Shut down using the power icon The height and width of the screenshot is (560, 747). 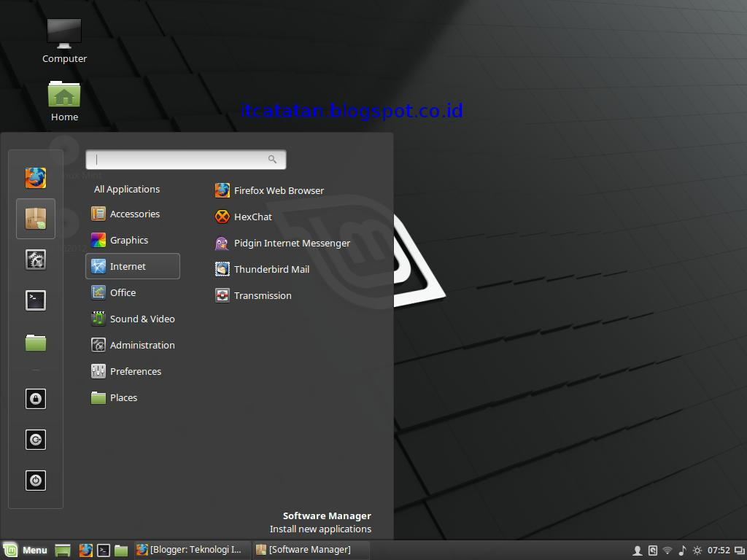point(35,480)
